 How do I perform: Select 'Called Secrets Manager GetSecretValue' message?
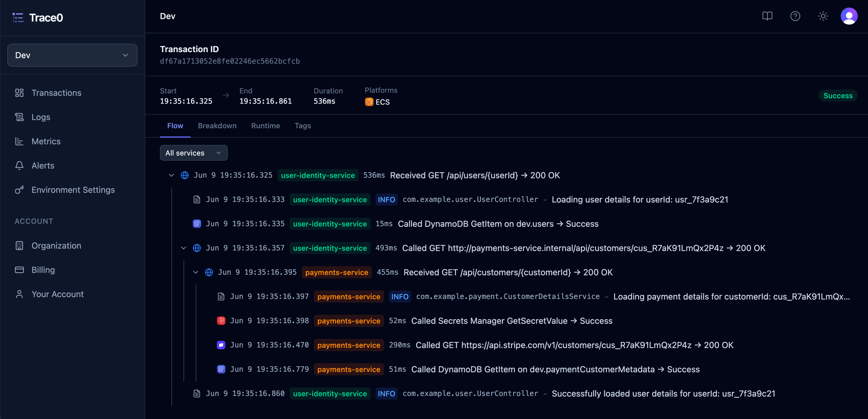point(512,321)
